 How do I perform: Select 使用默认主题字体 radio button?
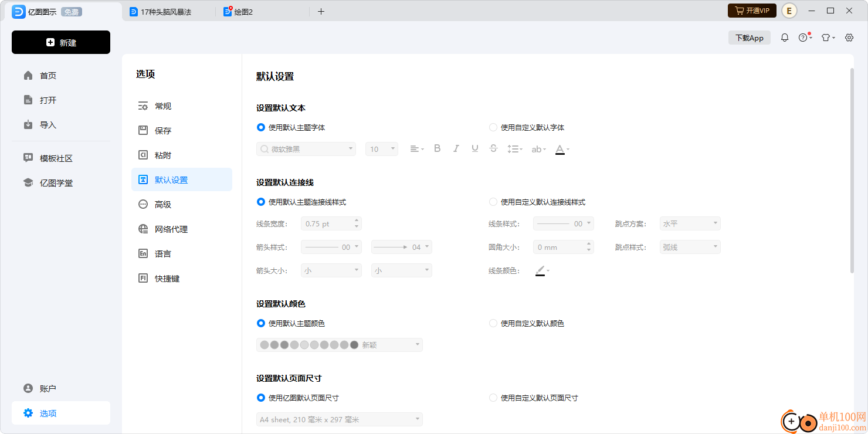coord(261,127)
